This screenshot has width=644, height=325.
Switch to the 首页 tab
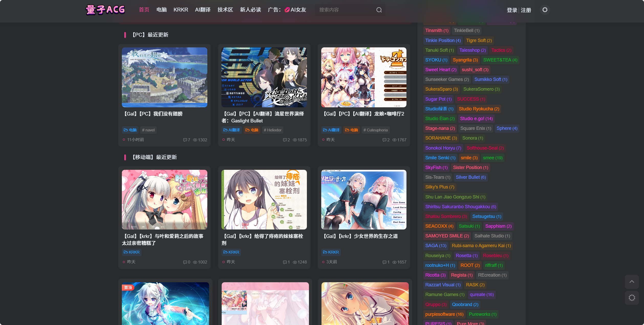point(144,10)
